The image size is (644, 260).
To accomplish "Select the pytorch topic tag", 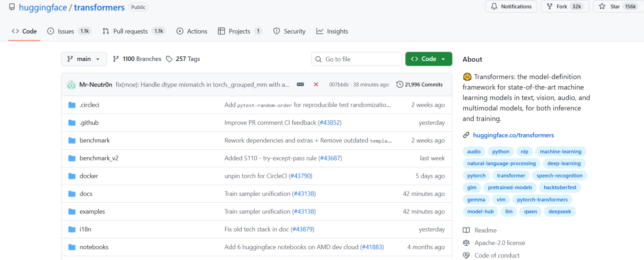I will coord(476,175).
